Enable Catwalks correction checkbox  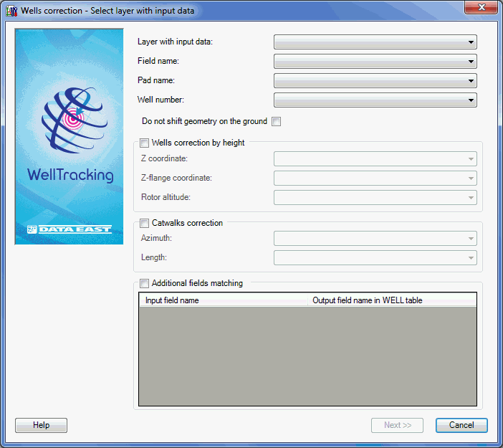[x=144, y=223]
